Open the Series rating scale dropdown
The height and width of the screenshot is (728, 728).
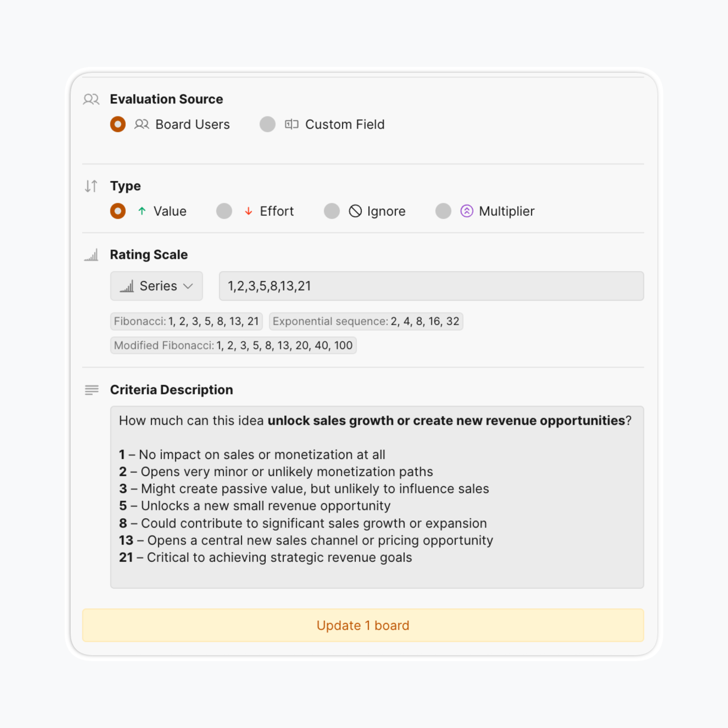[156, 286]
